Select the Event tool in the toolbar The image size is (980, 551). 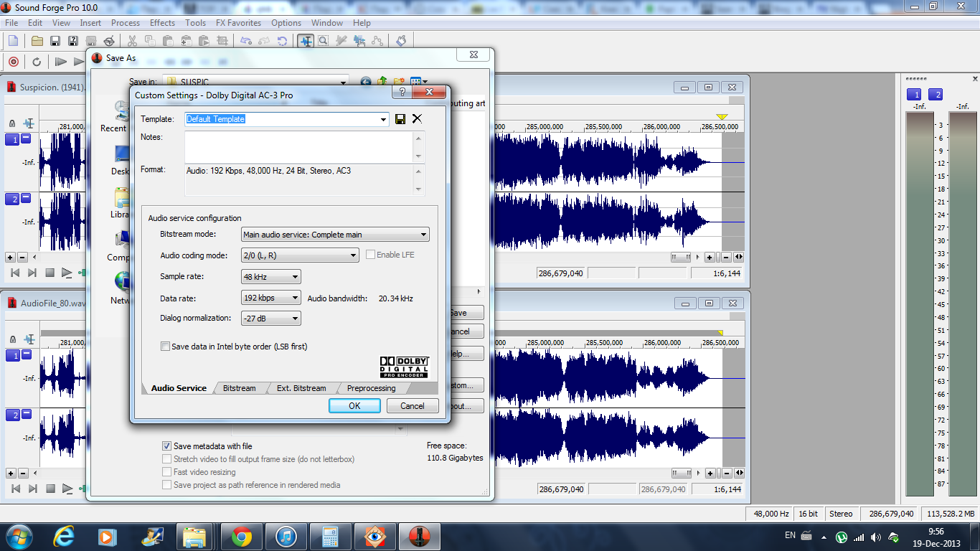(359, 41)
